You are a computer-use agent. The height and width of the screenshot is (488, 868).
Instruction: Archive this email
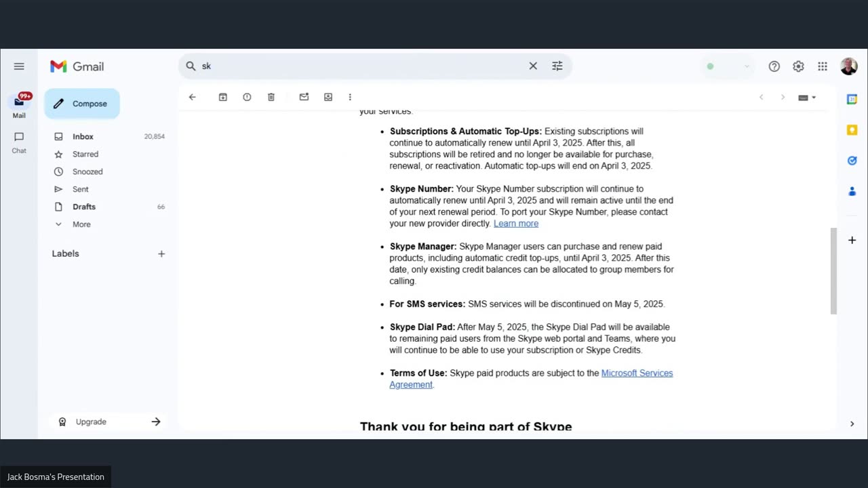click(x=222, y=97)
